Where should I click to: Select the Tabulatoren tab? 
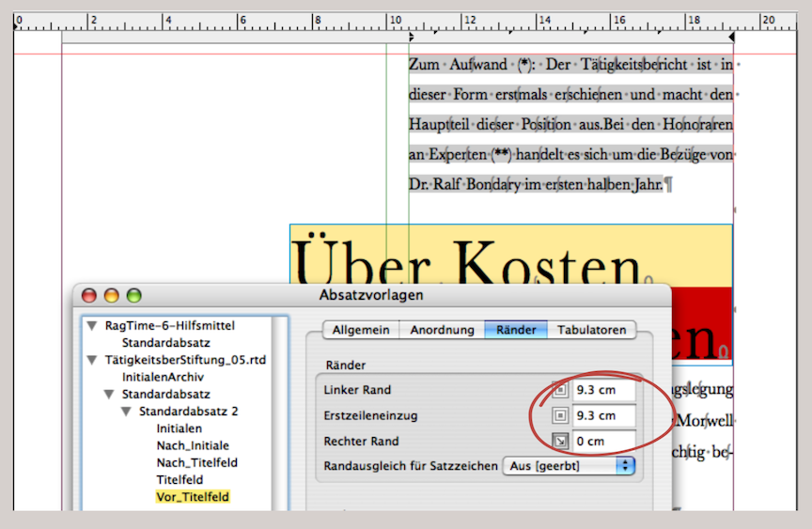coord(590,330)
